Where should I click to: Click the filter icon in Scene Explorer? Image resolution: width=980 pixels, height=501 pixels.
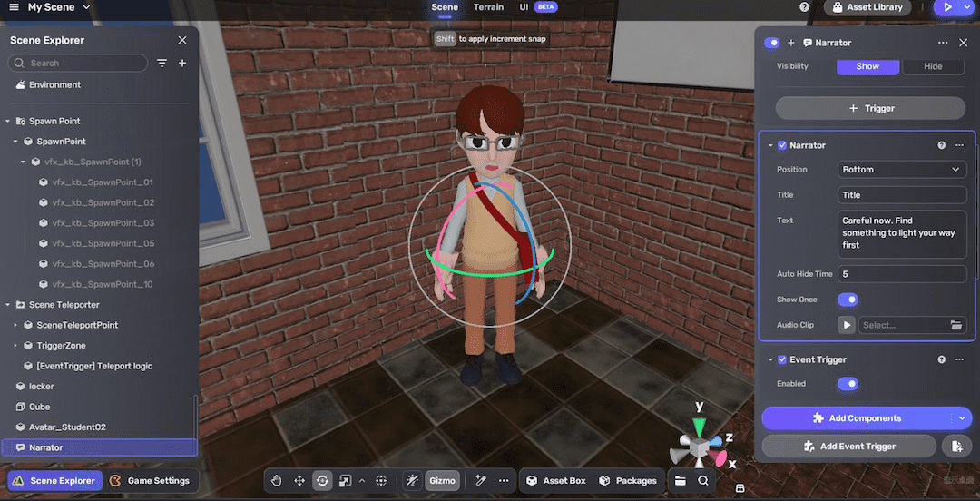click(162, 64)
